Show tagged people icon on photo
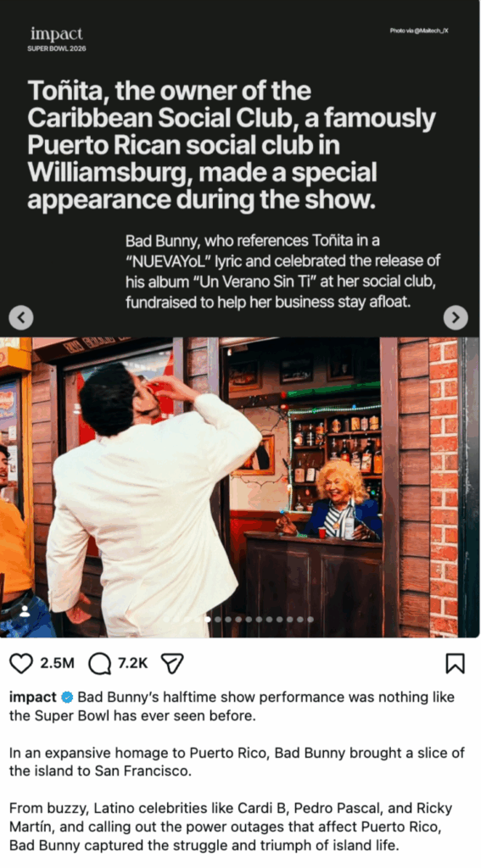This screenshot has width=481, height=868. click(25, 611)
